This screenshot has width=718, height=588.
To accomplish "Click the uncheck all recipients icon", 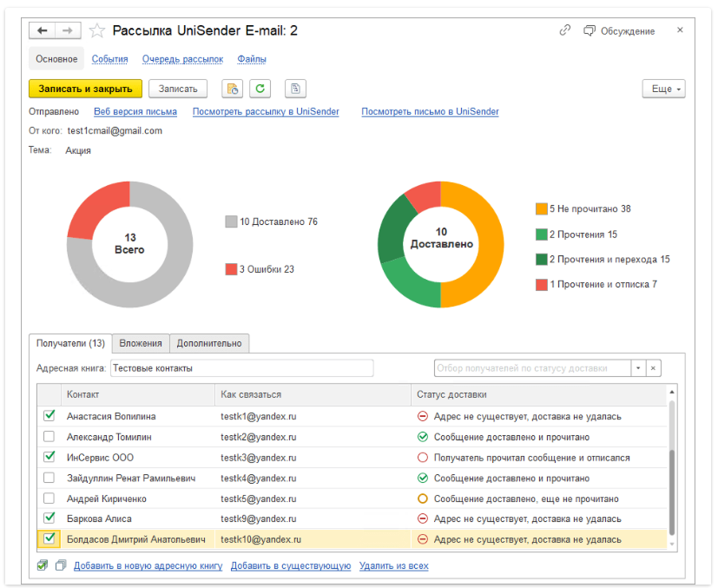I will (61, 565).
